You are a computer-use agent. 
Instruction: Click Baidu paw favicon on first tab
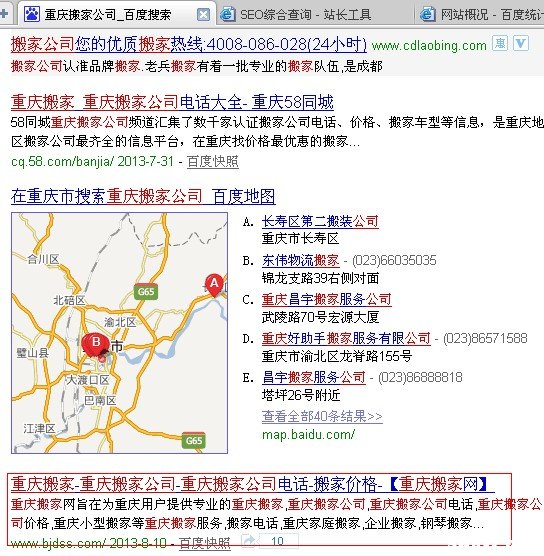click(x=31, y=15)
